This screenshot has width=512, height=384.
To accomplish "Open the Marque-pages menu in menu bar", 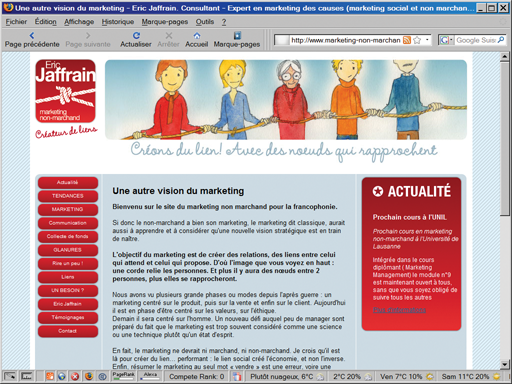I will tap(165, 22).
